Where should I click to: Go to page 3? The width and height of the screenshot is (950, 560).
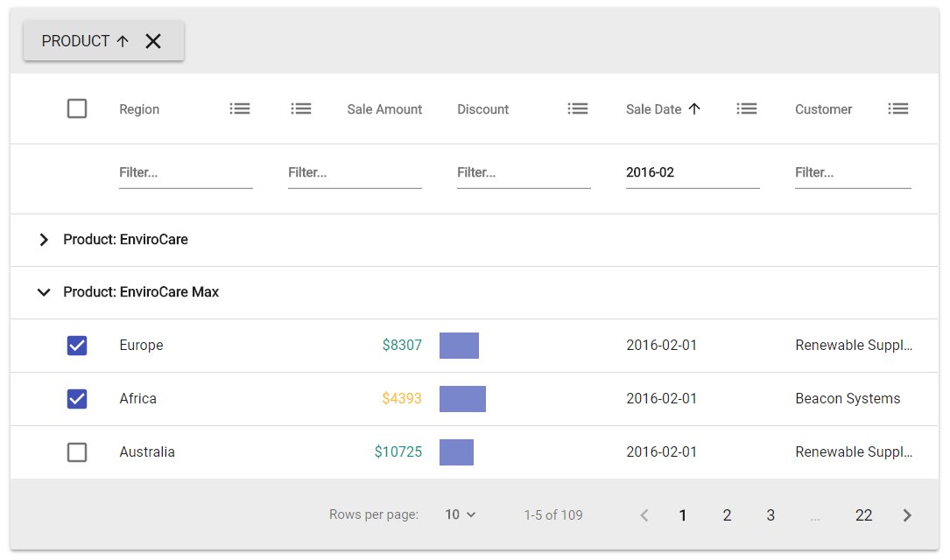point(771,515)
